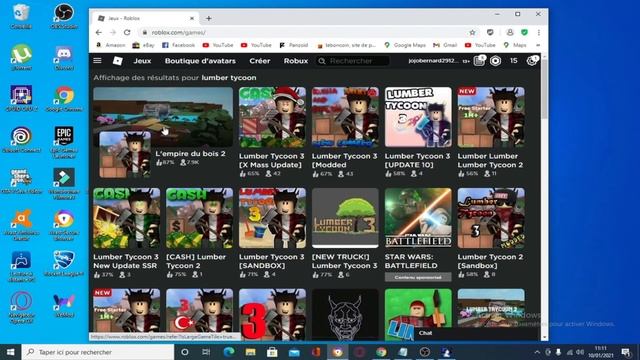Image resolution: width=640 pixels, height=360 pixels.
Task: Open Google Chrome desktop shortcut
Action: (x=64, y=99)
